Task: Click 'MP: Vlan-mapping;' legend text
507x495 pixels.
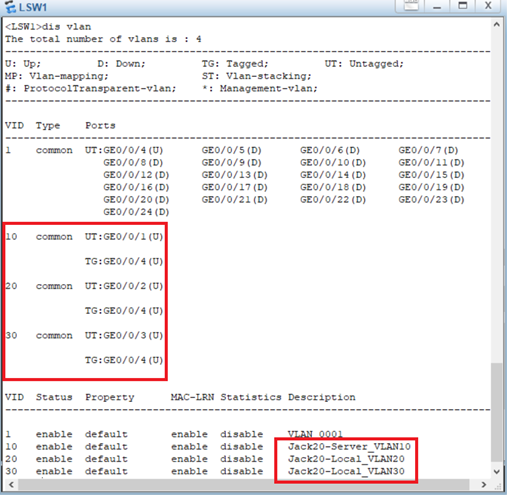Action: (57, 76)
